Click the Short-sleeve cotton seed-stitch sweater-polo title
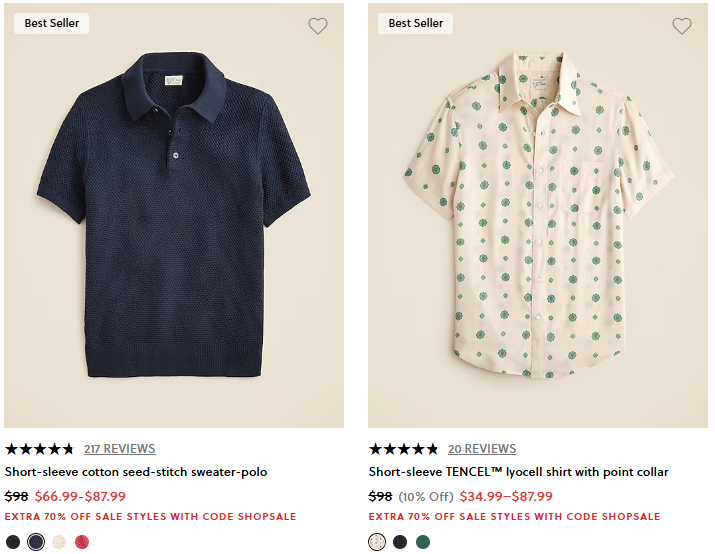The height and width of the screenshot is (554, 715). tap(136, 472)
